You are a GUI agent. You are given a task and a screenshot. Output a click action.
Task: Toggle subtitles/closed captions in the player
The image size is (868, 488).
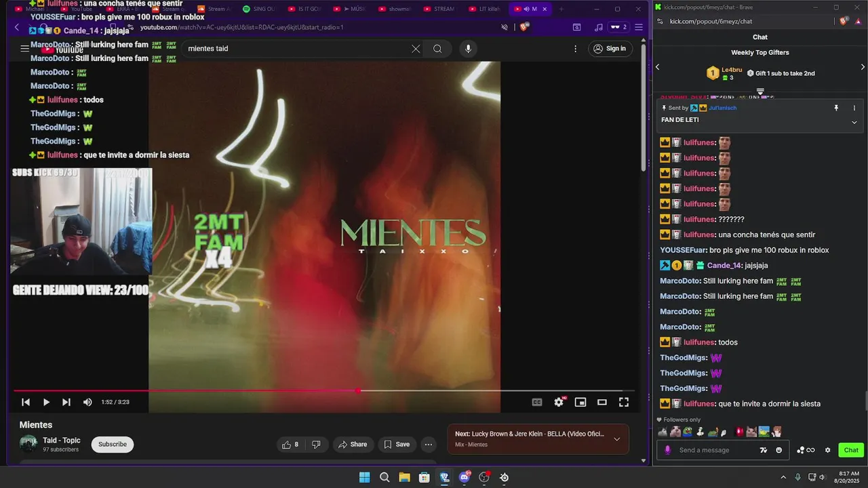(x=537, y=402)
